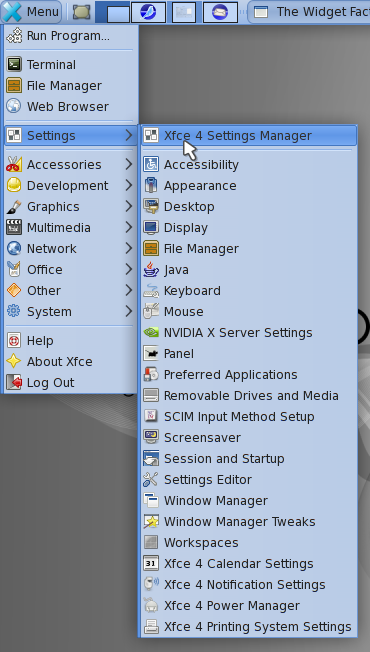The image size is (370, 652).
Task: Click the Window Manager Tweaks star icon
Action: [x=151, y=521]
